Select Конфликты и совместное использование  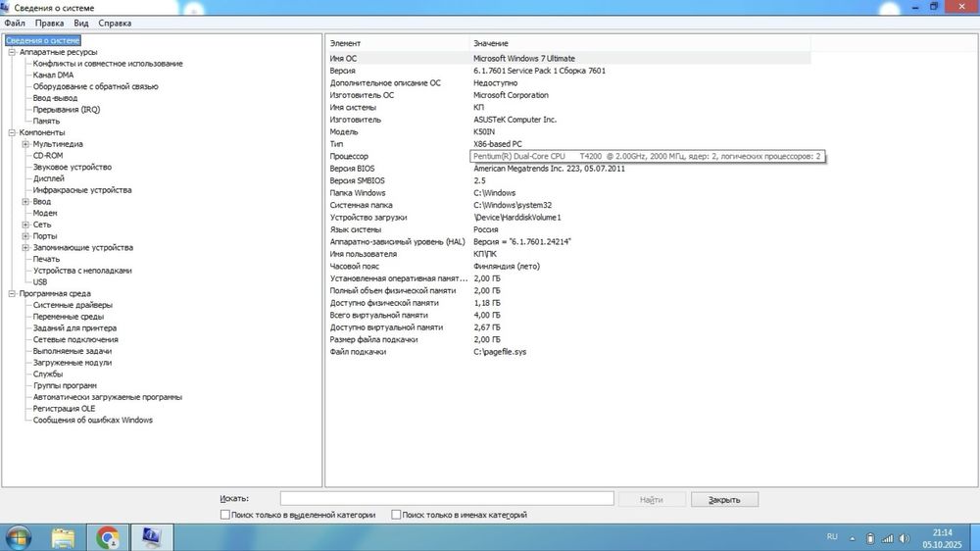[x=108, y=64]
